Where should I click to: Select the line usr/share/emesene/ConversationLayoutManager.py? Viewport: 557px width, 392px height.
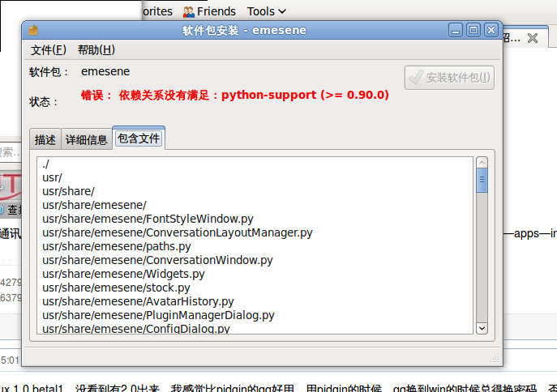point(178,232)
